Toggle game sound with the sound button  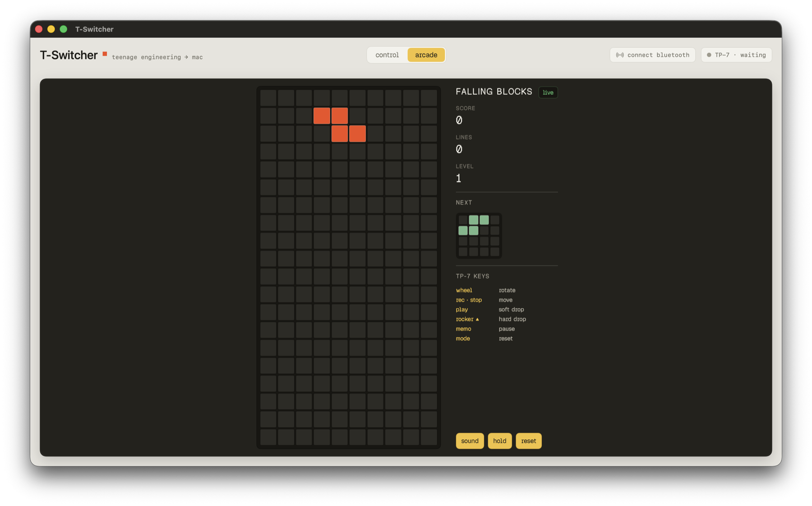470,441
